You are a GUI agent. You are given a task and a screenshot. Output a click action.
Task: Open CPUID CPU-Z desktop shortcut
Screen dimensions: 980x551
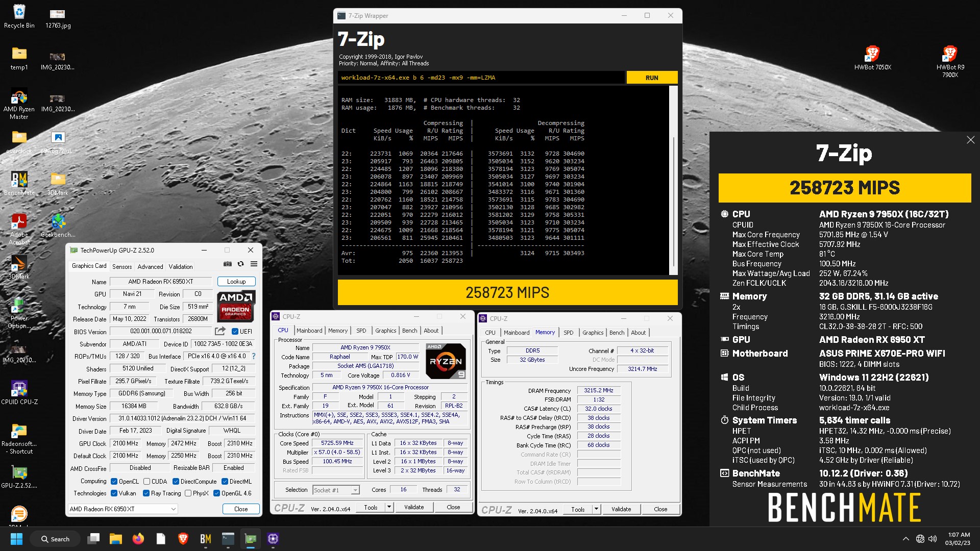tap(19, 393)
